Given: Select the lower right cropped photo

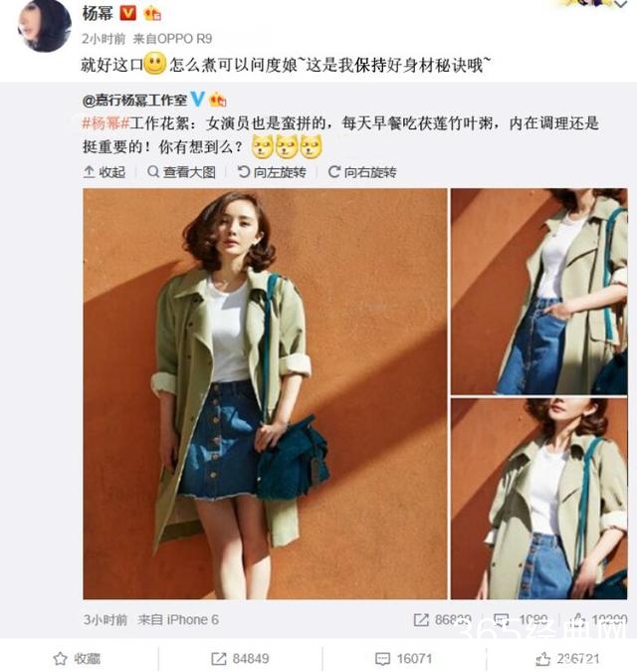Looking at the screenshot, I should [538, 499].
